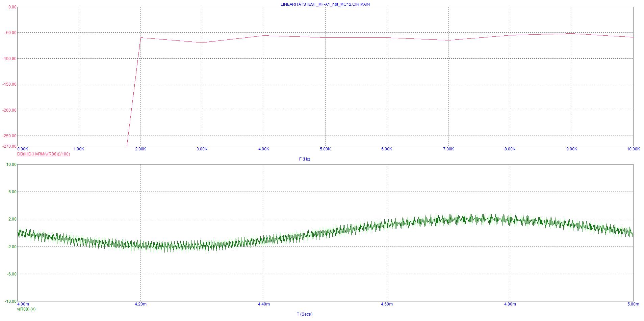Click the 4.00m time tick label
Screen dimensions: 644x321
point(23,304)
